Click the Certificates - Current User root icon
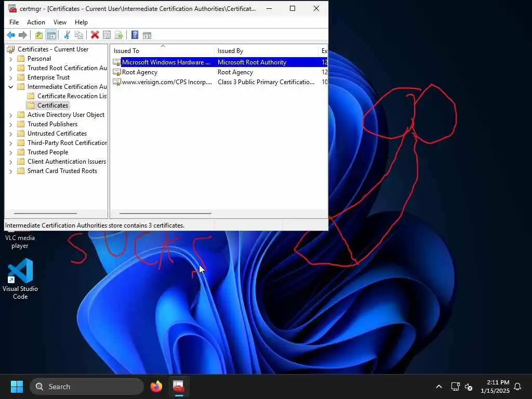 point(11,49)
